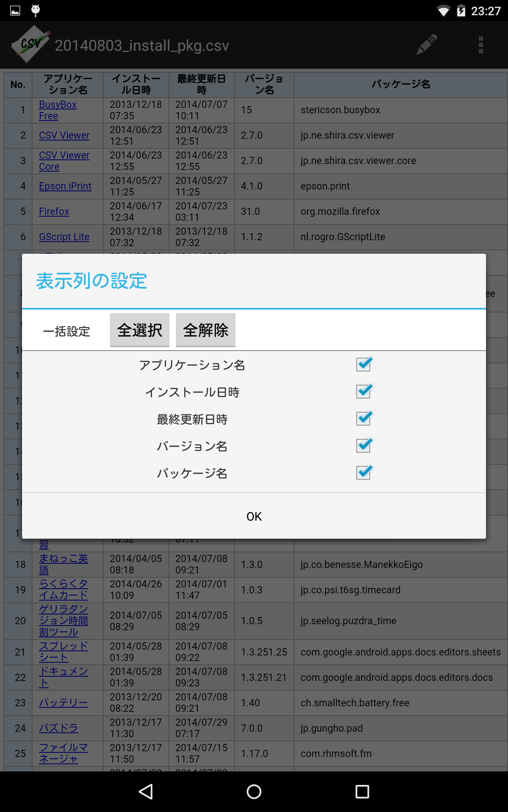Select the stericson.busybox package cell
Image resolution: width=508 pixels, height=812 pixels.
tap(400, 110)
